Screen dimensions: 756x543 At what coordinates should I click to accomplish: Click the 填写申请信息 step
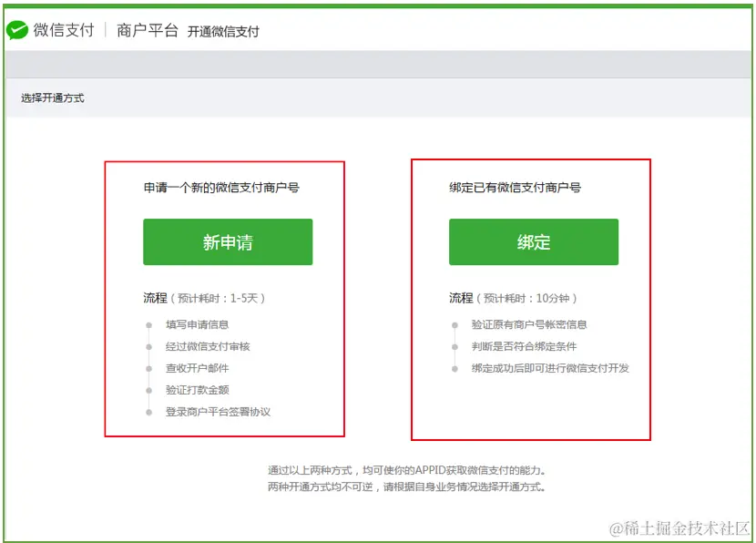197,324
